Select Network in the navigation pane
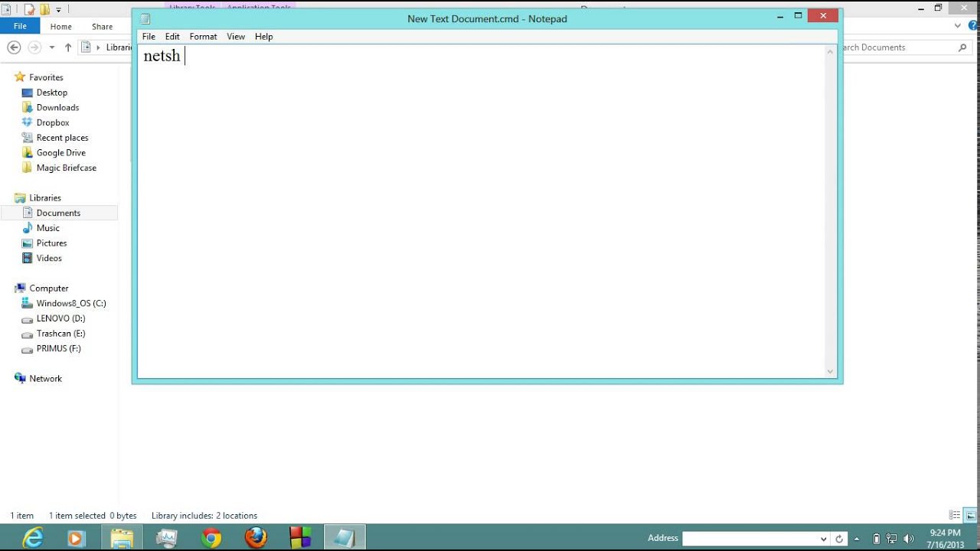This screenshot has width=980, height=551. click(45, 379)
